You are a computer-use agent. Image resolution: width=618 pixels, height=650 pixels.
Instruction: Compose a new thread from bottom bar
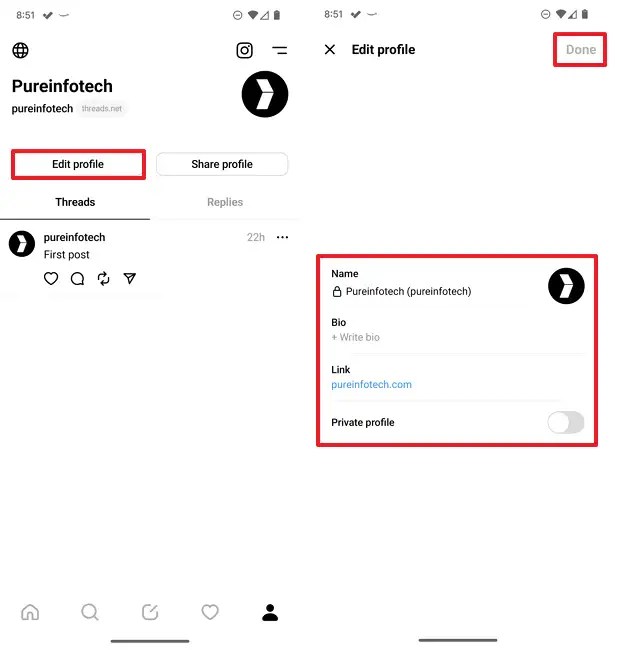tap(150, 612)
